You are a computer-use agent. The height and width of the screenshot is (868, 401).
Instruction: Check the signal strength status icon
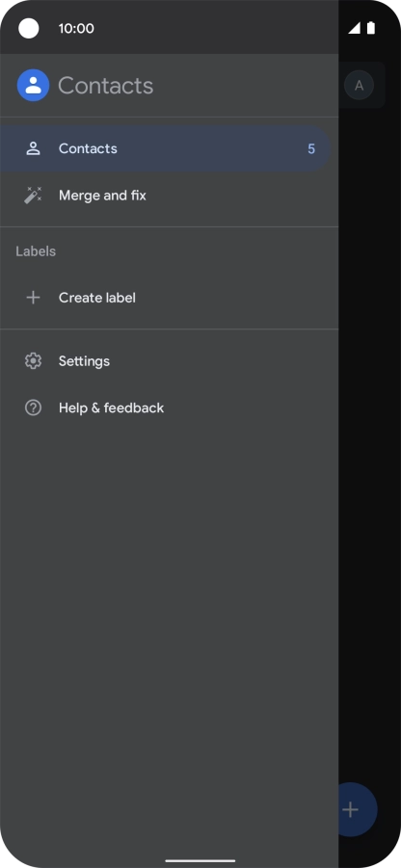click(x=354, y=28)
